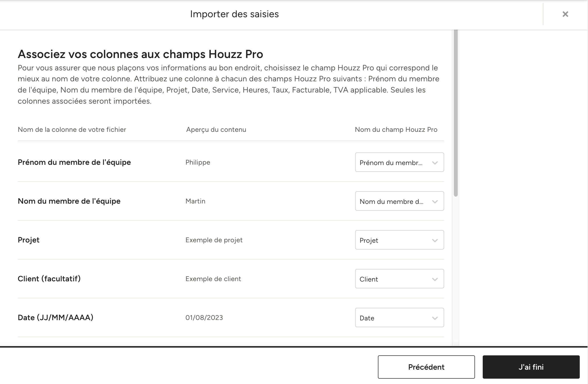Viewport: 588px width, 384px height.
Task: Click the Philippe preview value
Action: [198, 162]
